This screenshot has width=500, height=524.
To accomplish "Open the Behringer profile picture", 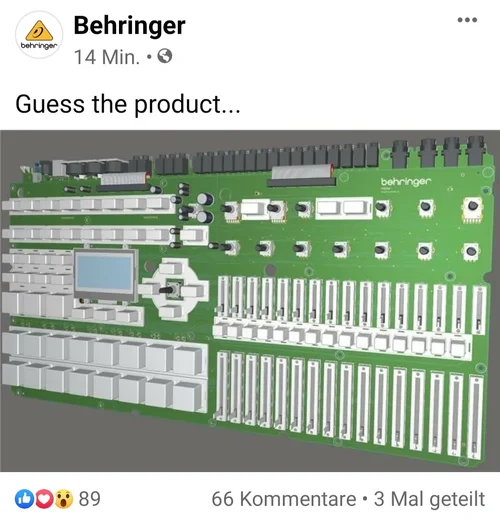I will pos(39,34).
